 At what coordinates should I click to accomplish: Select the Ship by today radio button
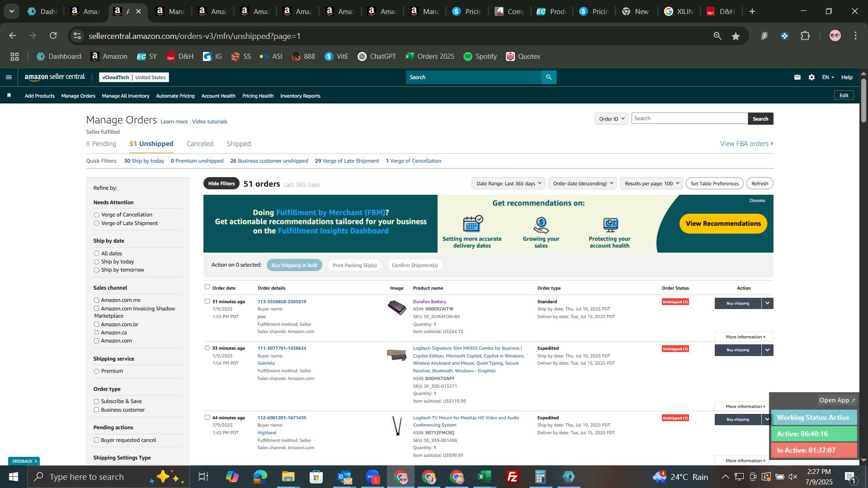coord(96,262)
